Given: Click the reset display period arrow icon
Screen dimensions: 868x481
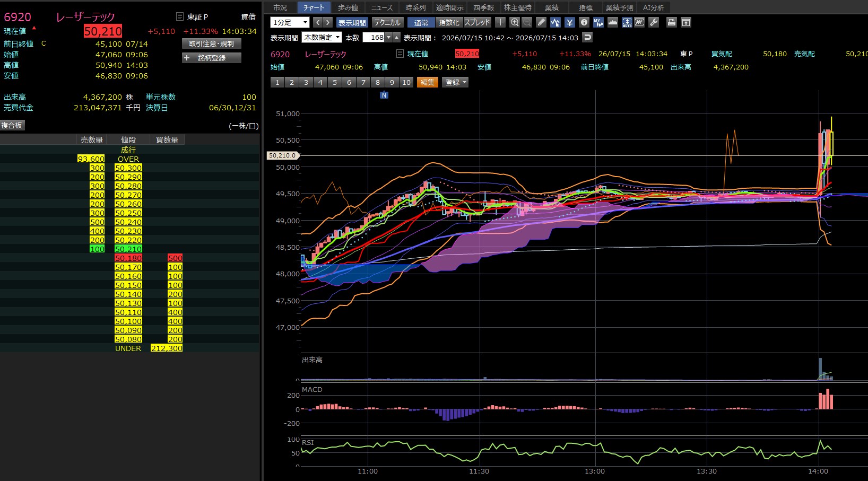Looking at the screenshot, I should [587, 37].
